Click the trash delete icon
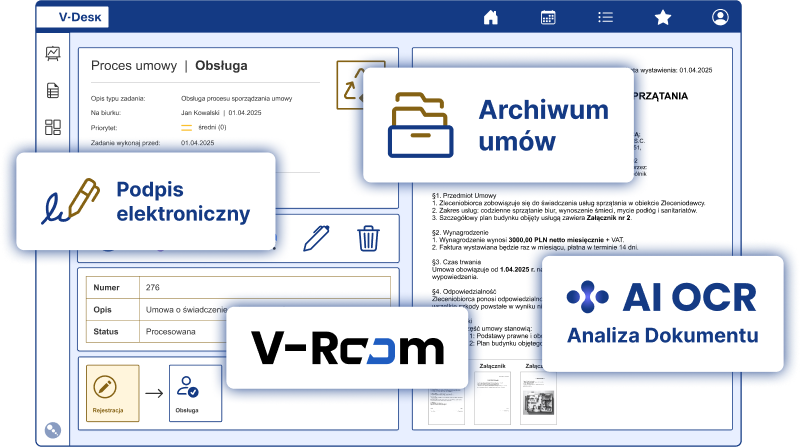This screenshot has width=800, height=447. (368, 238)
